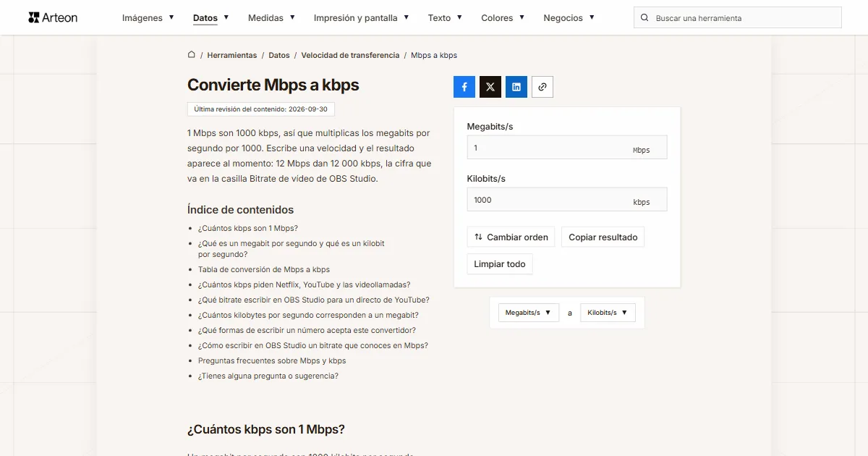Open the Megabits/s source unit dropdown

tap(529, 313)
